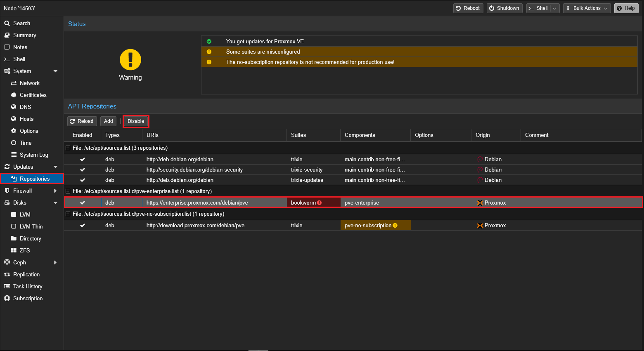Go to Task History in sidebar
This screenshot has width=644, height=351.
pyautogui.click(x=28, y=286)
